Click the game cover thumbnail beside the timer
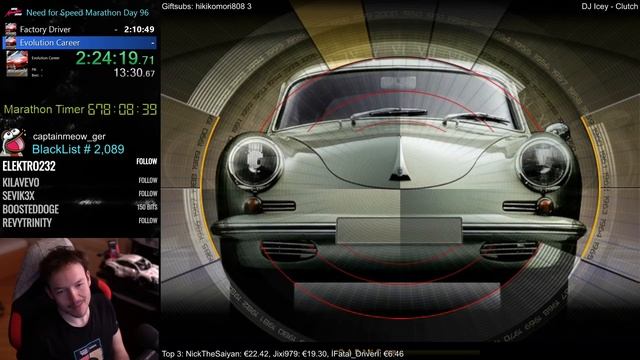Screen dimensions: 640x360 (17, 64)
